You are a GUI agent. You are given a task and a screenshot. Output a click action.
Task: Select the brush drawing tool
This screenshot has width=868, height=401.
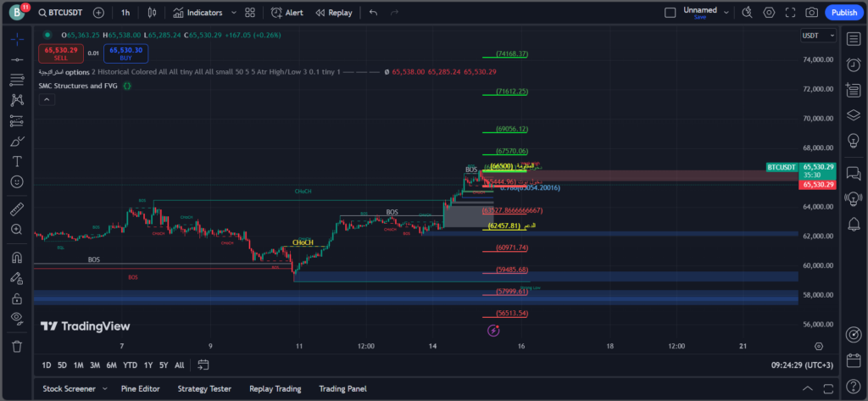17,142
